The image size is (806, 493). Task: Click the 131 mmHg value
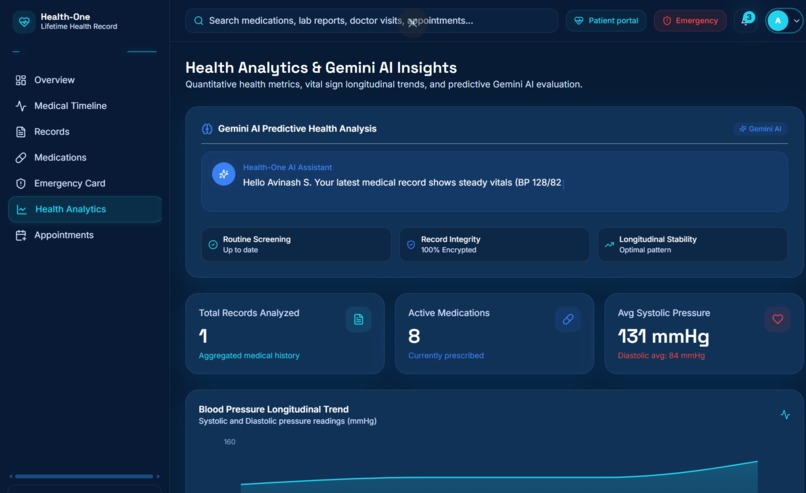[x=663, y=337]
